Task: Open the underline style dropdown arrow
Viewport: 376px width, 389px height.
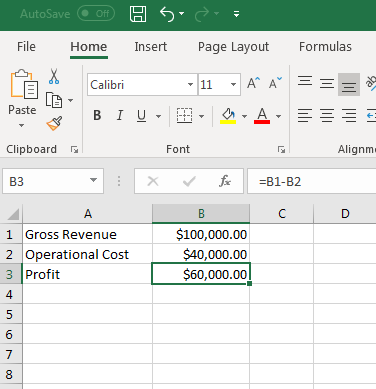Action: point(158,116)
